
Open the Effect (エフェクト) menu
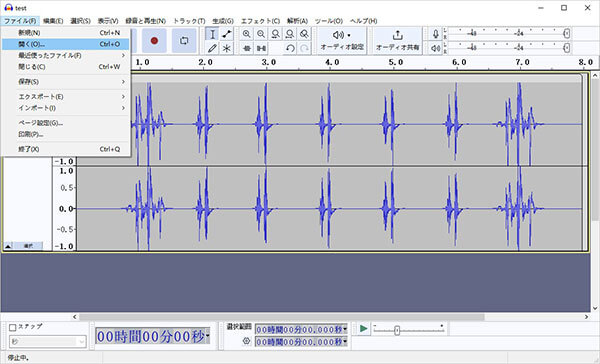pyautogui.click(x=260, y=21)
